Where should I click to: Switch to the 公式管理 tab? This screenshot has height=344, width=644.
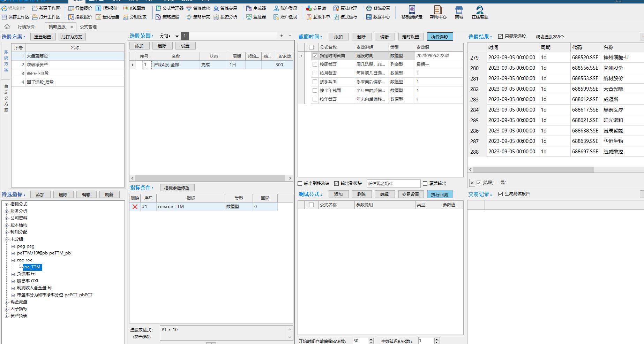(88, 27)
